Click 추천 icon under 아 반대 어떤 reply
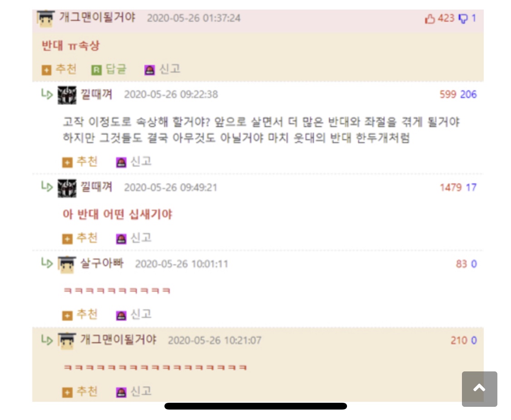 pyautogui.click(x=67, y=239)
